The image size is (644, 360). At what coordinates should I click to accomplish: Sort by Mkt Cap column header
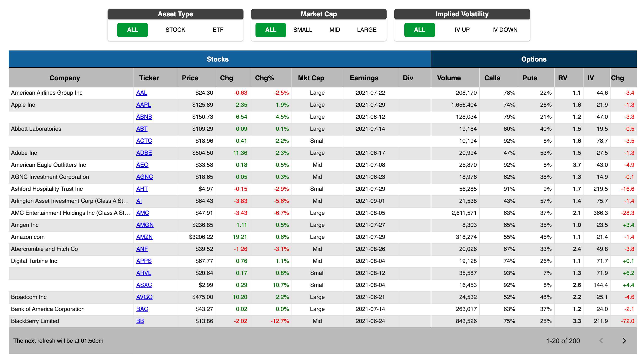[x=311, y=78]
